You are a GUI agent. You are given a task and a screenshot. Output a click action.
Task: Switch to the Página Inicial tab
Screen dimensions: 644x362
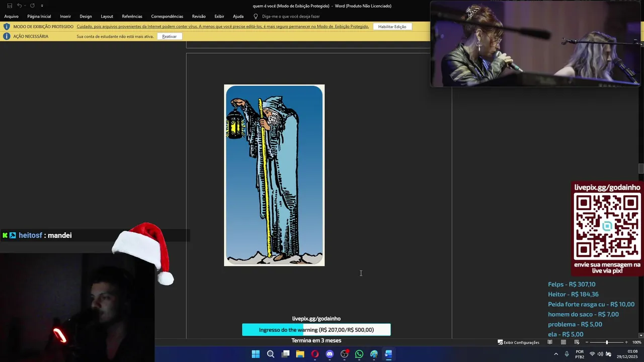[x=39, y=16]
